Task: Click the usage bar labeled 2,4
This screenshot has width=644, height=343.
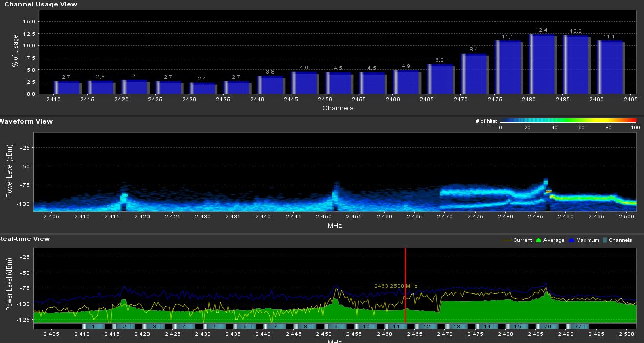Action: pos(202,89)
